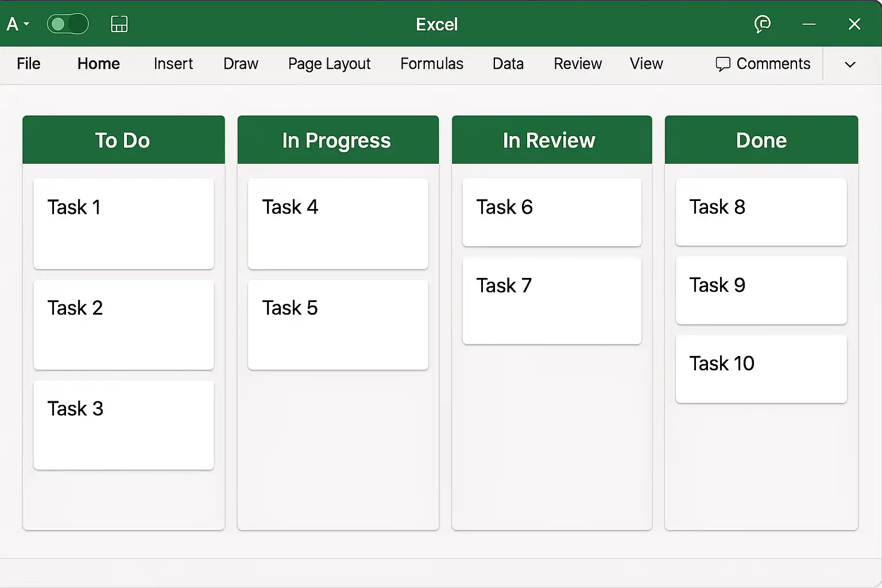Screen dimensions: 882x588
Task: Click the Task 10 card in Done
Action: 761,369
